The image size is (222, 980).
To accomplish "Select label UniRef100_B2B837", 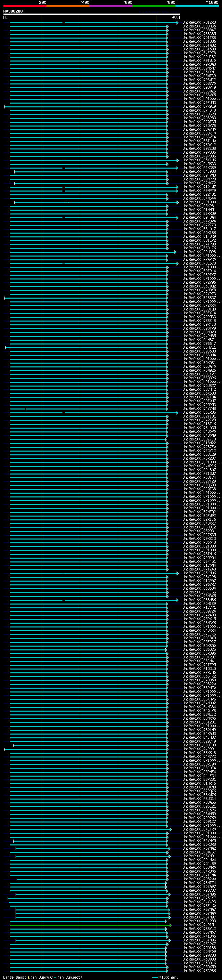I will coord(199,298).
